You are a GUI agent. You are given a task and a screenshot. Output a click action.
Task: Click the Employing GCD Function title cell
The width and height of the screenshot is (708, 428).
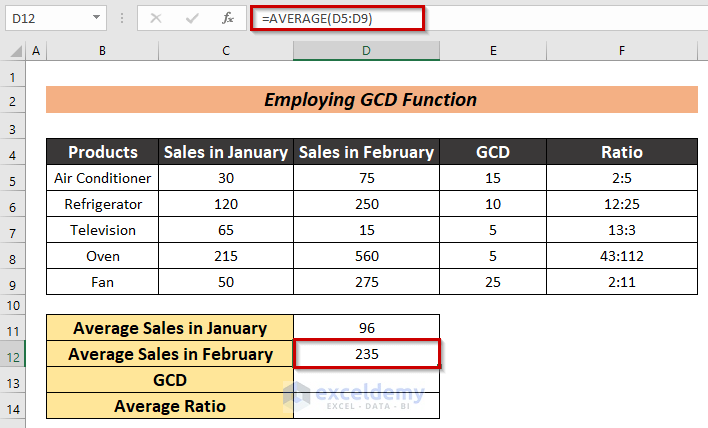click(x=370, y=100)
